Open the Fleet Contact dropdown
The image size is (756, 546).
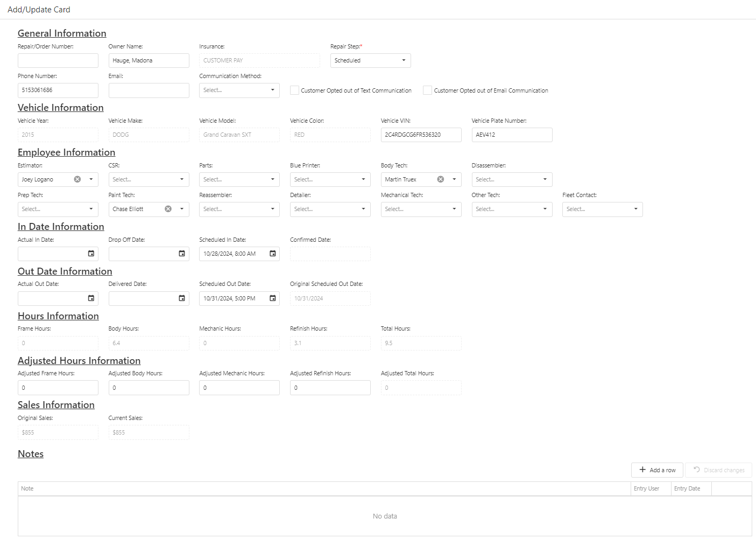[635, 209]
